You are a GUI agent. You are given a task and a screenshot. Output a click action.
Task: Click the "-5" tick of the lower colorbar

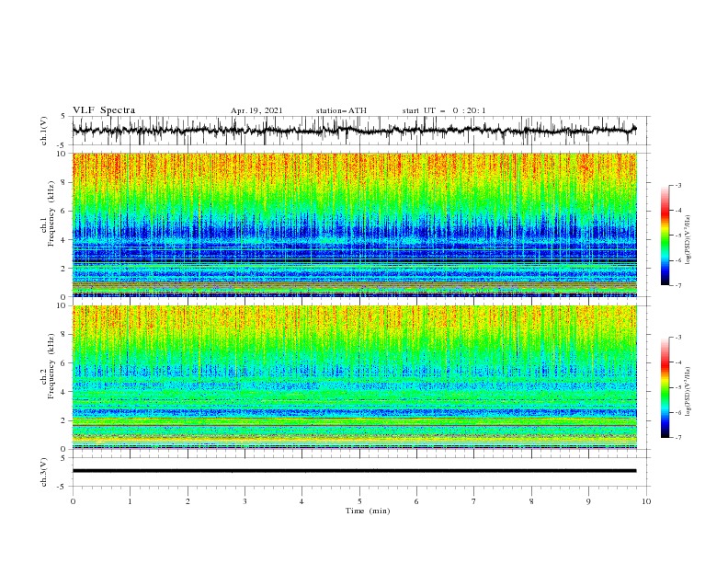click(677, 387)
